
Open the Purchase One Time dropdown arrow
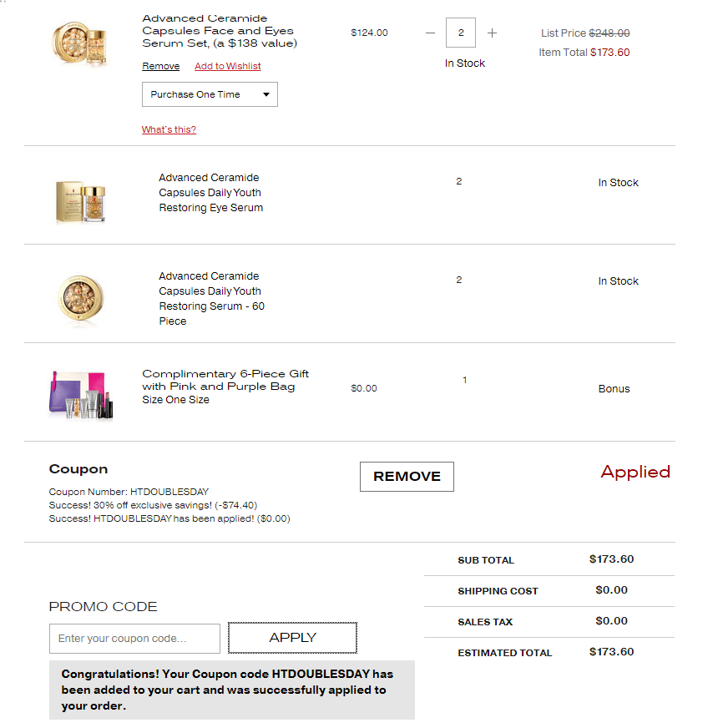point(266,94)
